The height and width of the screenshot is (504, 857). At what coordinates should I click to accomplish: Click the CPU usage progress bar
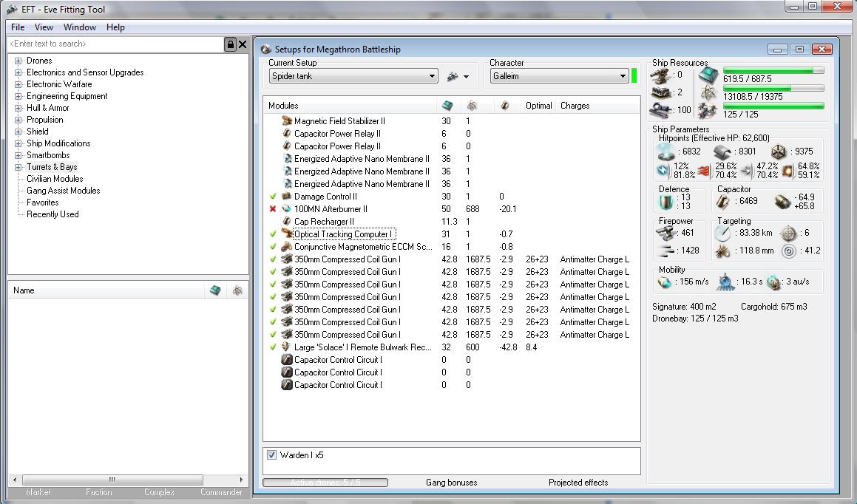point(773,70)
